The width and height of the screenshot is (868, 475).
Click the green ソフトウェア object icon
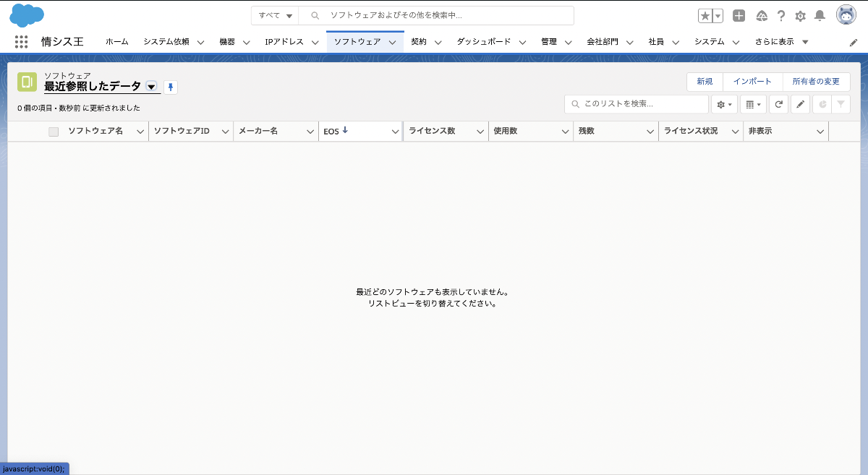27,82
